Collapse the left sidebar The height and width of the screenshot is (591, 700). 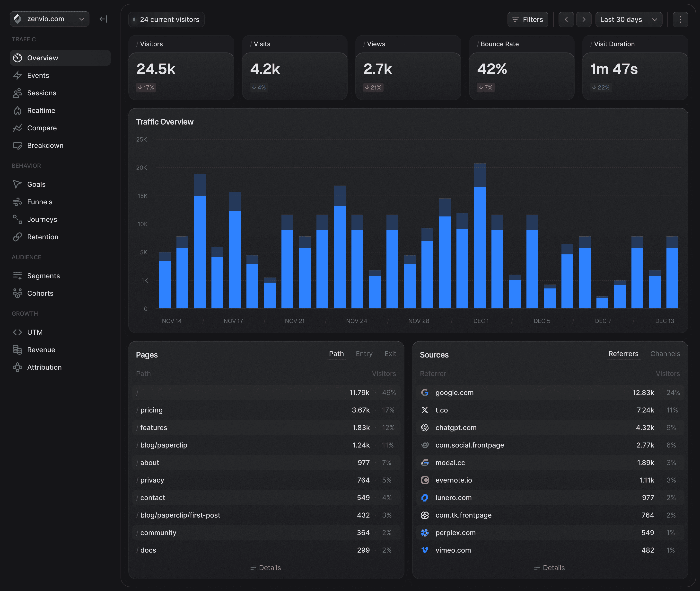tap(103, 19)
